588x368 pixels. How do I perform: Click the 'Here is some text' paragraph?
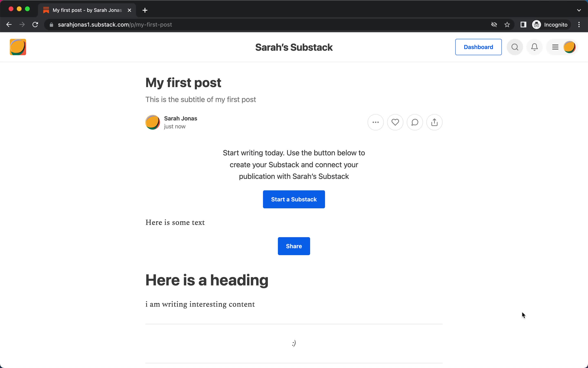(x=175, y=222)
